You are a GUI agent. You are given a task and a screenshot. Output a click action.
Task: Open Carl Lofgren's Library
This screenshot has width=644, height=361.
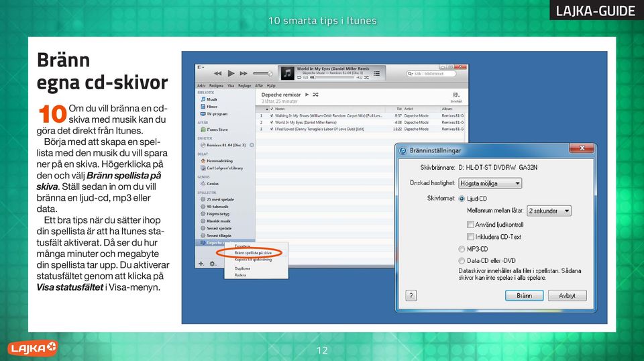pyautogui.click(x=221, y=168)
